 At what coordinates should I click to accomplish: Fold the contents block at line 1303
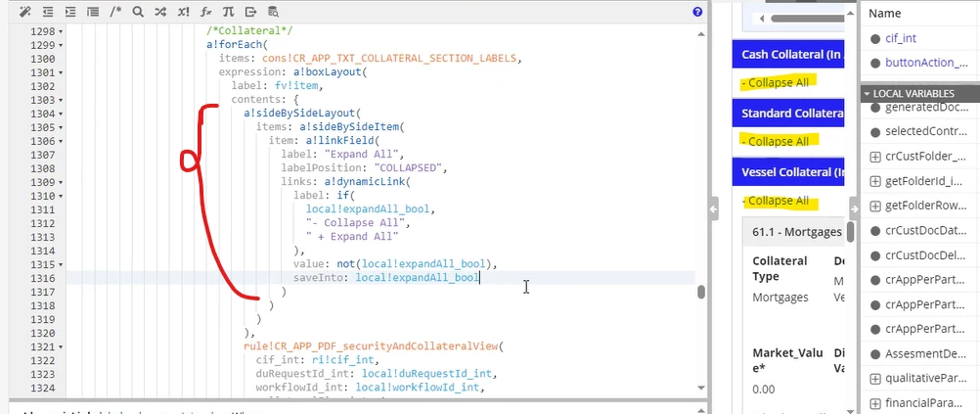61,100
